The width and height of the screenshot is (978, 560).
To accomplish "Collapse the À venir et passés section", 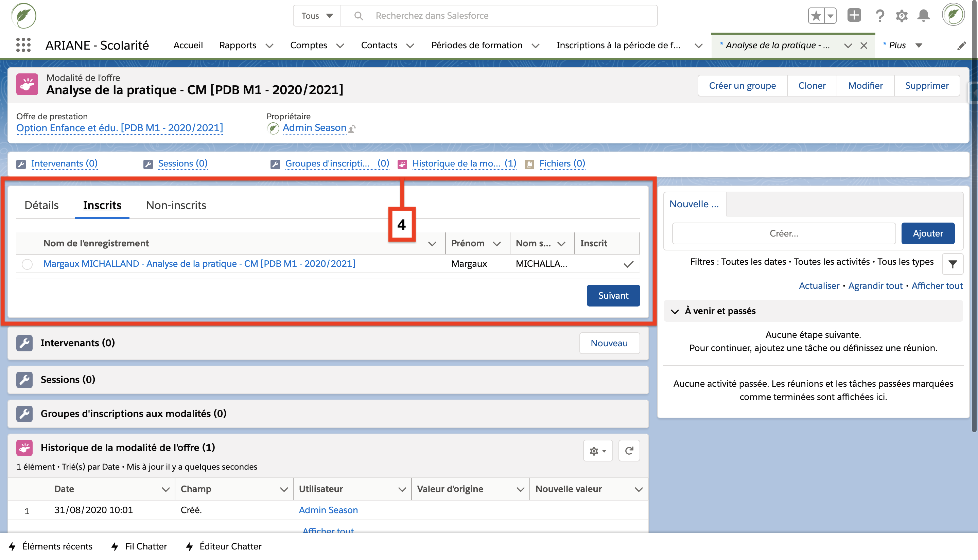I will [x=675, y=311].
